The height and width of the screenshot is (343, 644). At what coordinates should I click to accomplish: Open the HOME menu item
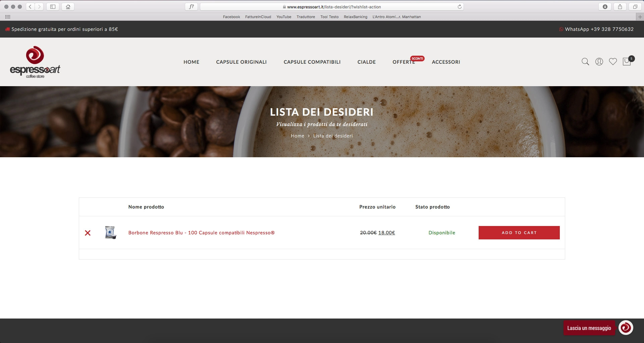(192, 62)
